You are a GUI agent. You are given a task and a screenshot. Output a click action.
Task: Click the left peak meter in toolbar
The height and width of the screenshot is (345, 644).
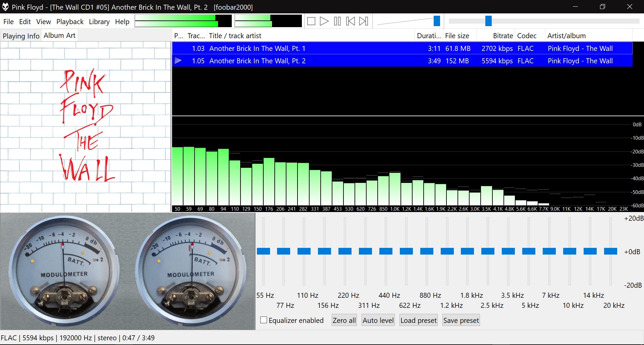pyautogui.click(x=183, y=21)
